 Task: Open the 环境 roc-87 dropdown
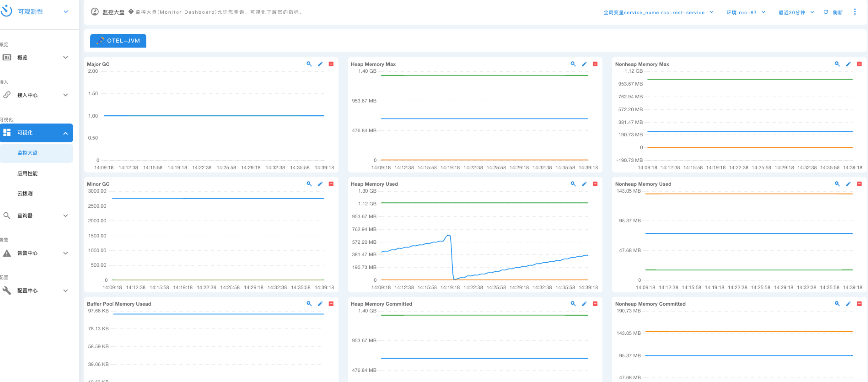click(746, 12)
